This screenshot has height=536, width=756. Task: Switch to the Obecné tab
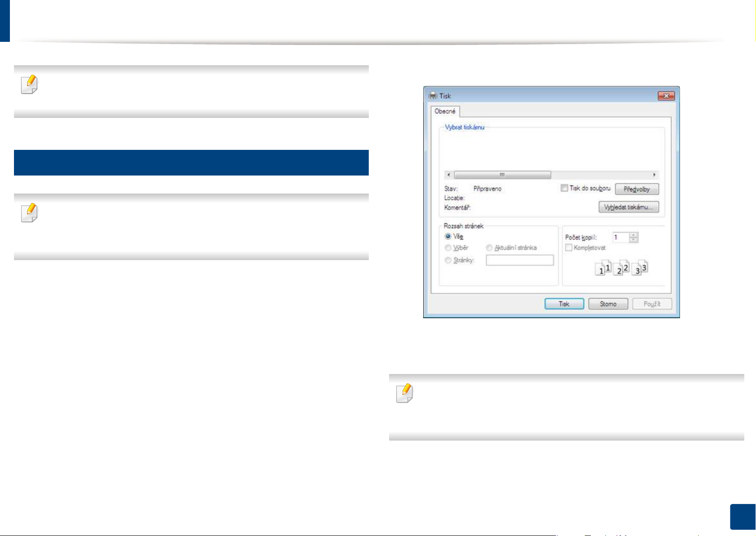coord(445,111)
